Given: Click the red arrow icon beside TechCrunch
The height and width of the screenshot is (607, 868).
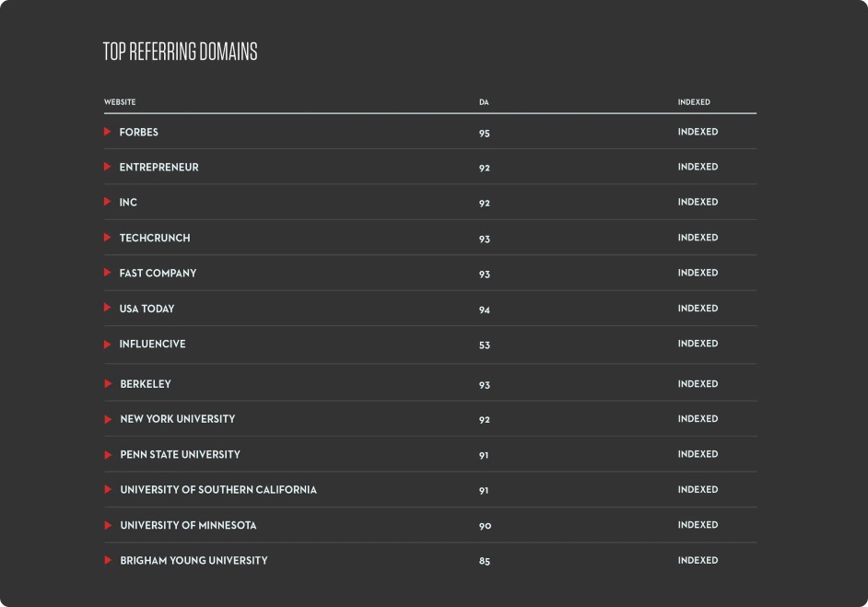Looking at the screenshot, I should [x=108, y=238].
